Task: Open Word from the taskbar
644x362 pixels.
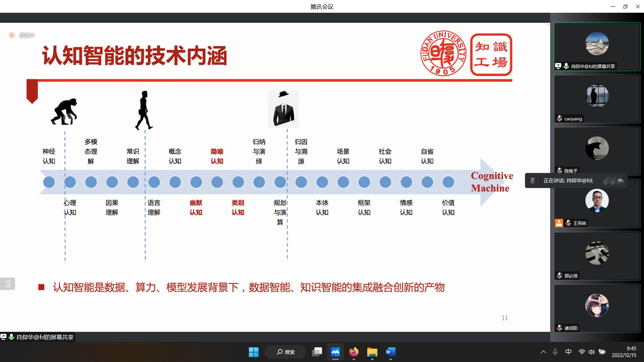Action: [x=391, y=352]
